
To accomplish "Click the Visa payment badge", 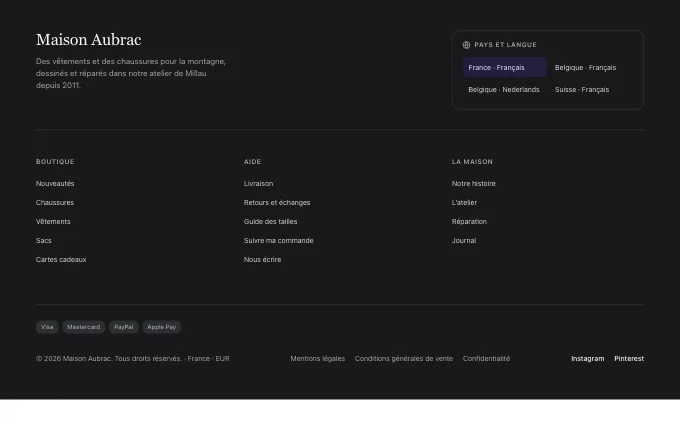I will coord(47,327).
